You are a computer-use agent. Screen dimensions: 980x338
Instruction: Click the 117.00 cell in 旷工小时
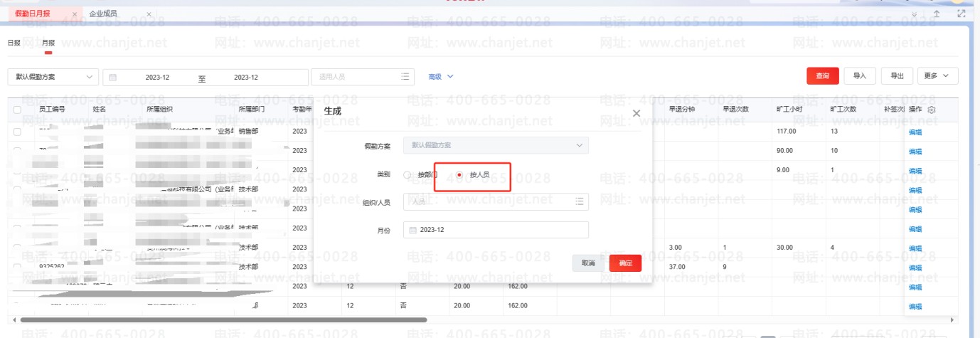[785, 132]
